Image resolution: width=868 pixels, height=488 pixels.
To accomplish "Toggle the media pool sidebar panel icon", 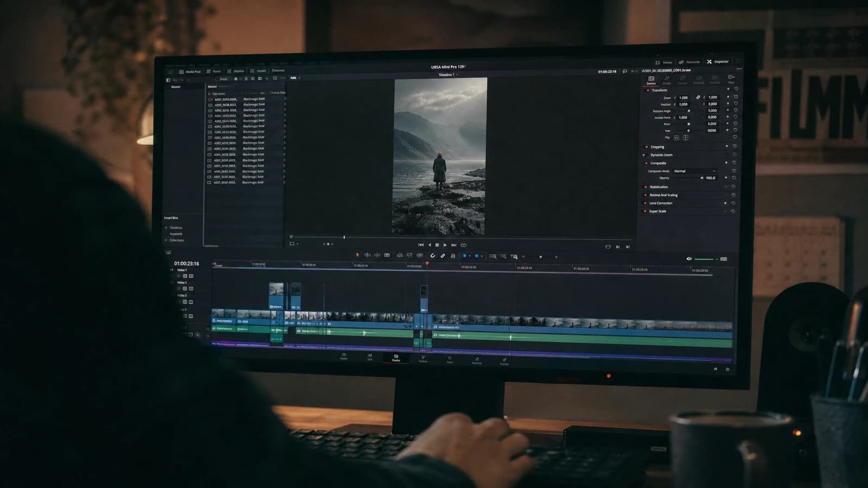I will [168, 80].
